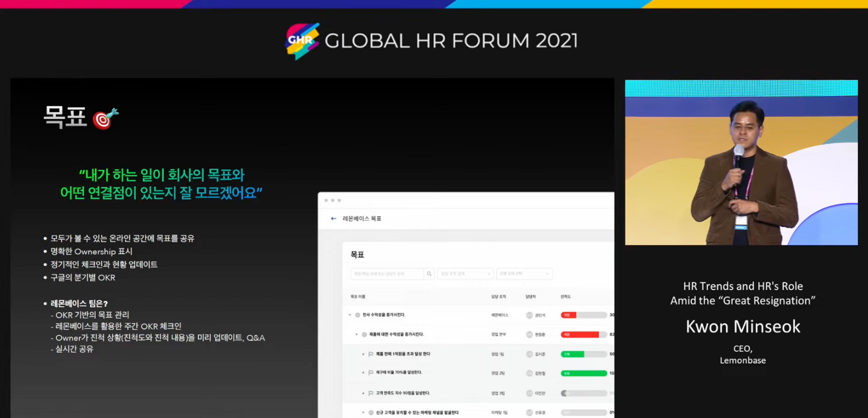Click the magnifier search icon in 목표 panel
868x418 pixels.
429,274
